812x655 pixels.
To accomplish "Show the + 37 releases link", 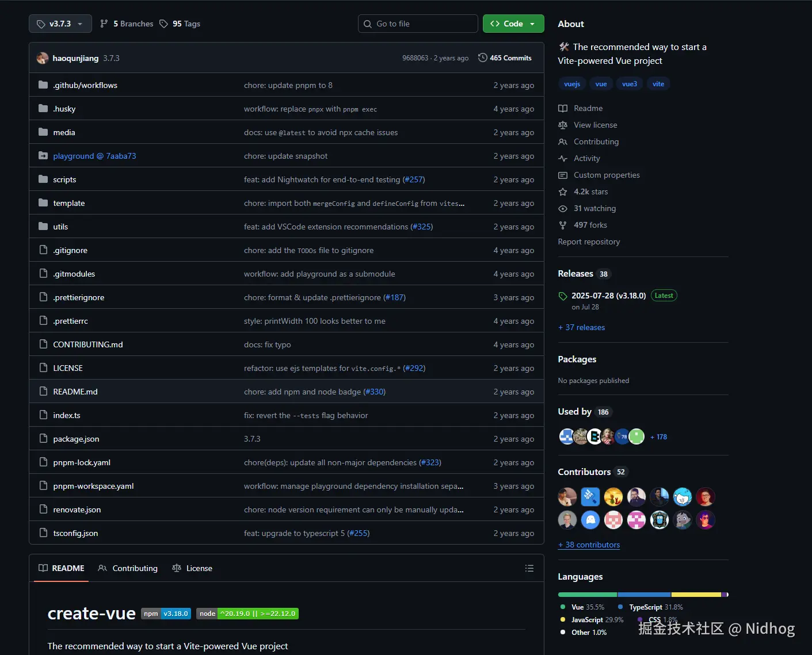I will point(581,327).
